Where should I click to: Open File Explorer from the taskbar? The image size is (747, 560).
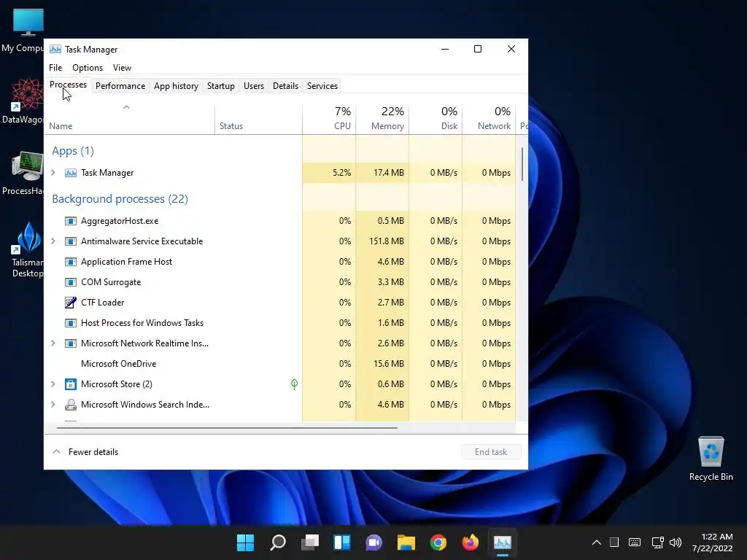406,542
